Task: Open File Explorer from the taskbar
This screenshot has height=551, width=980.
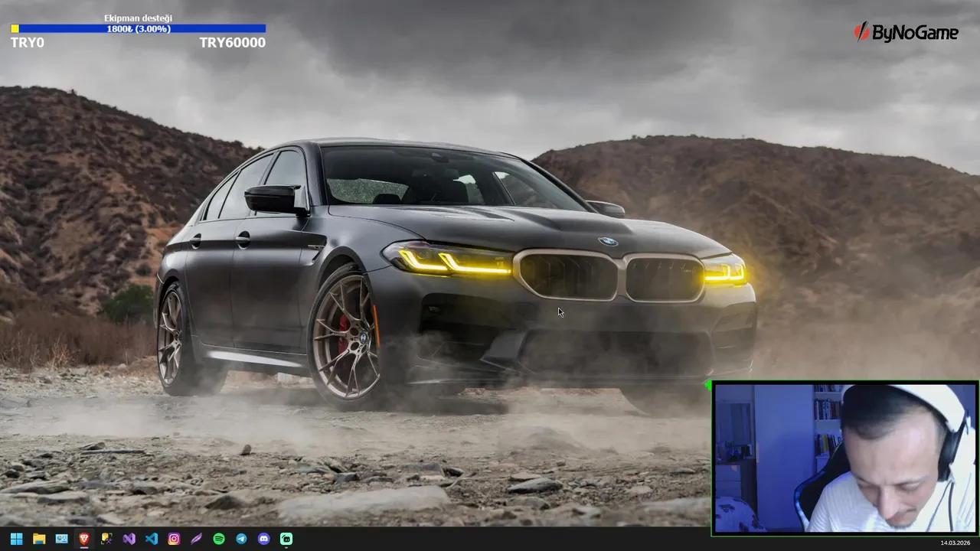Action: [38, 539]
